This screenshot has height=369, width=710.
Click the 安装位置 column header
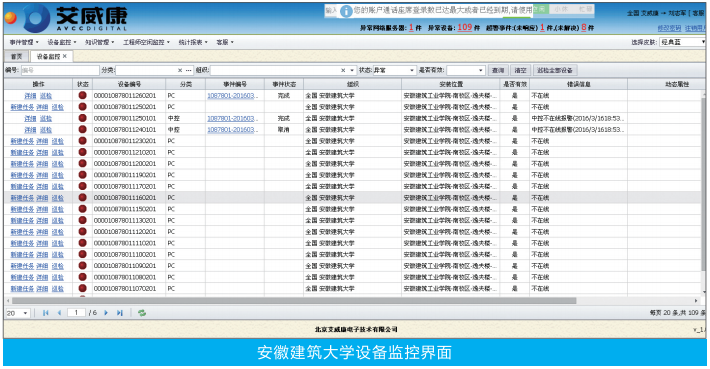(451, 84)
